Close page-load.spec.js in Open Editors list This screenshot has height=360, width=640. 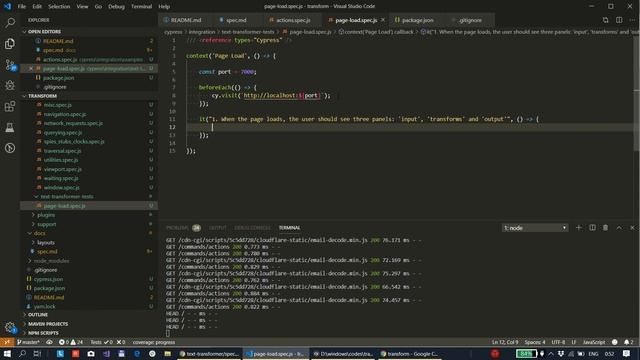(31, 69)
